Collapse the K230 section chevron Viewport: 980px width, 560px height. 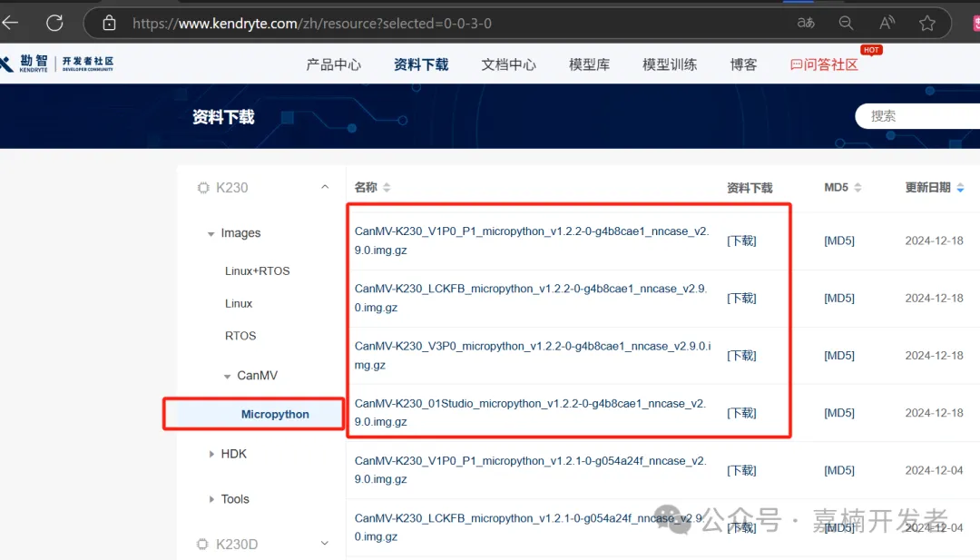click(x=325, y=188)
